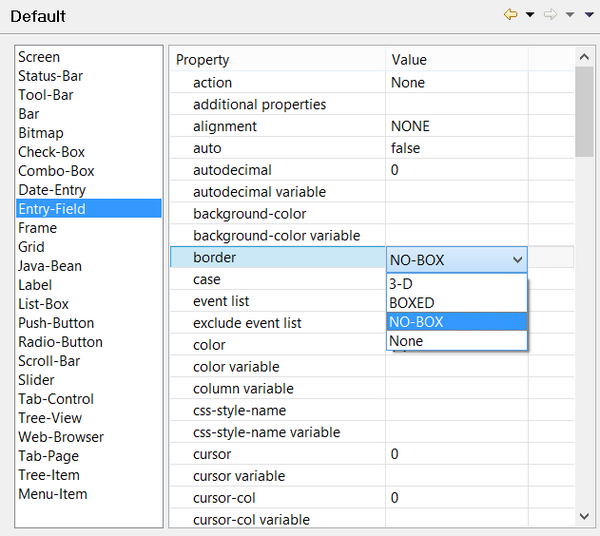Pick None in the border dropdown list
Viewport: 600px width, 536px height.
coord(456,341)
